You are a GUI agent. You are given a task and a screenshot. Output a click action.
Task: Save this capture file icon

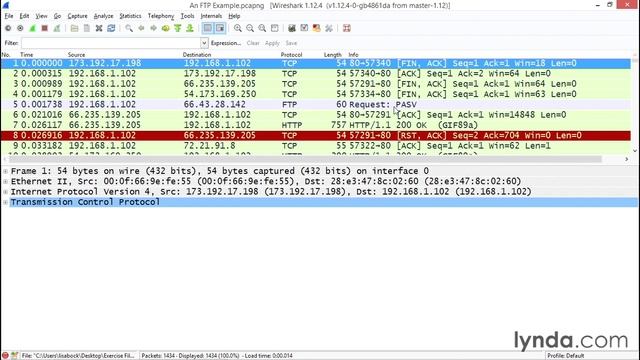coord(87,28)
